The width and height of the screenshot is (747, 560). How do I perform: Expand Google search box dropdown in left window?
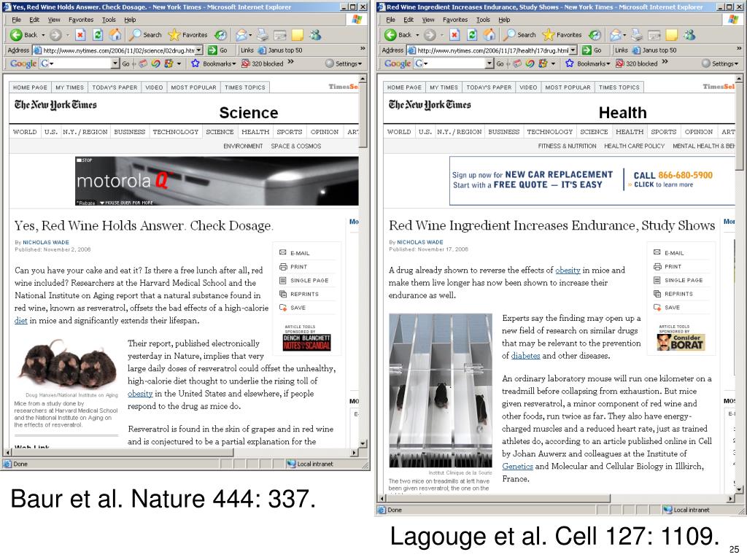115,63
